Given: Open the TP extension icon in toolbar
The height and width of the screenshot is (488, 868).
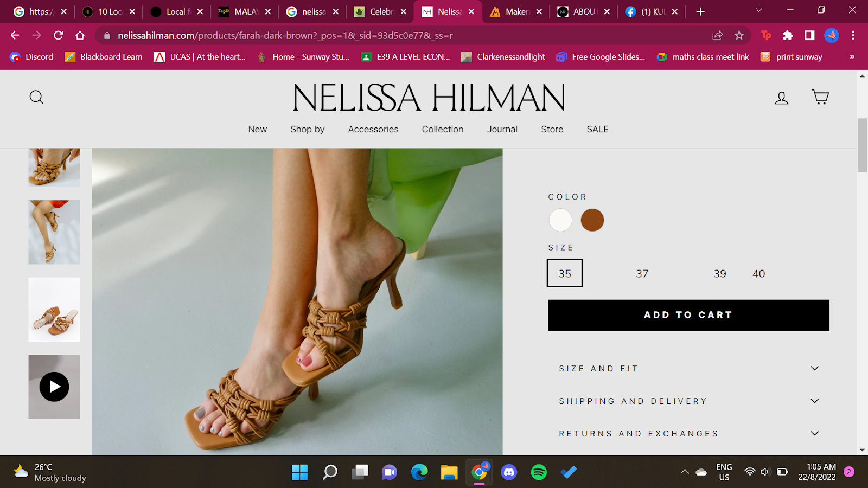Looking at the screenshot, I should click(x=766, y=35).
